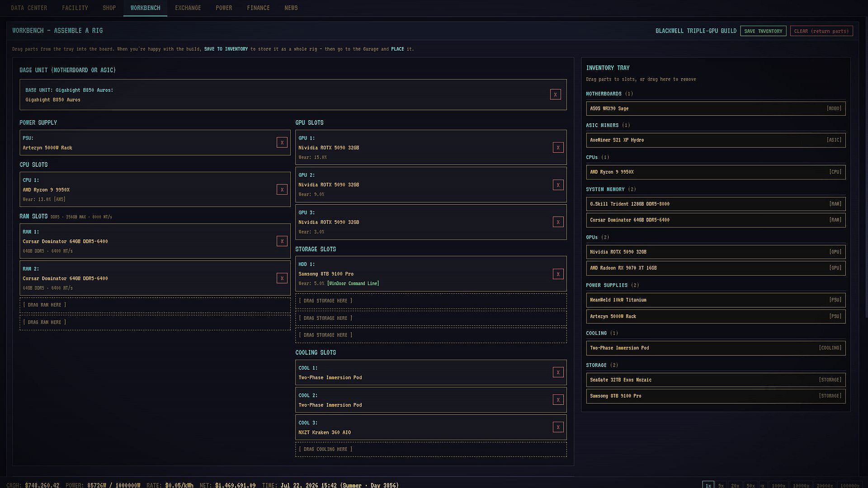This screenshot has width=868, height=488.
Task: Remove the Artezyn 5000W Rack PSU from its slot
Action: 282,142
